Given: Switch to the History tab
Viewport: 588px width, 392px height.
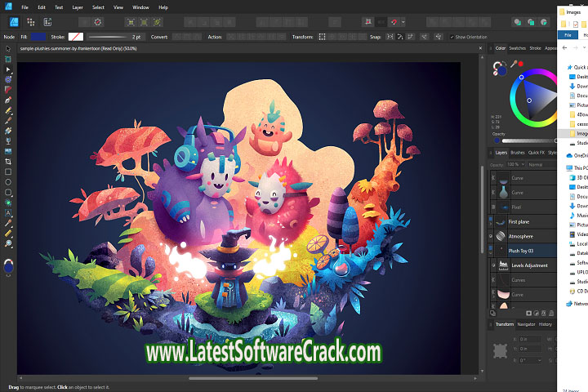Looking at the screenshot, I should point(546,324).
